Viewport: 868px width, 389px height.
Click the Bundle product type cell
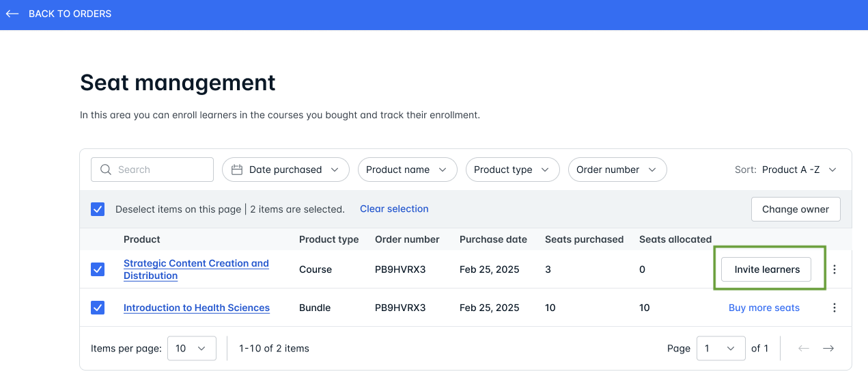[x=315, y=308]
